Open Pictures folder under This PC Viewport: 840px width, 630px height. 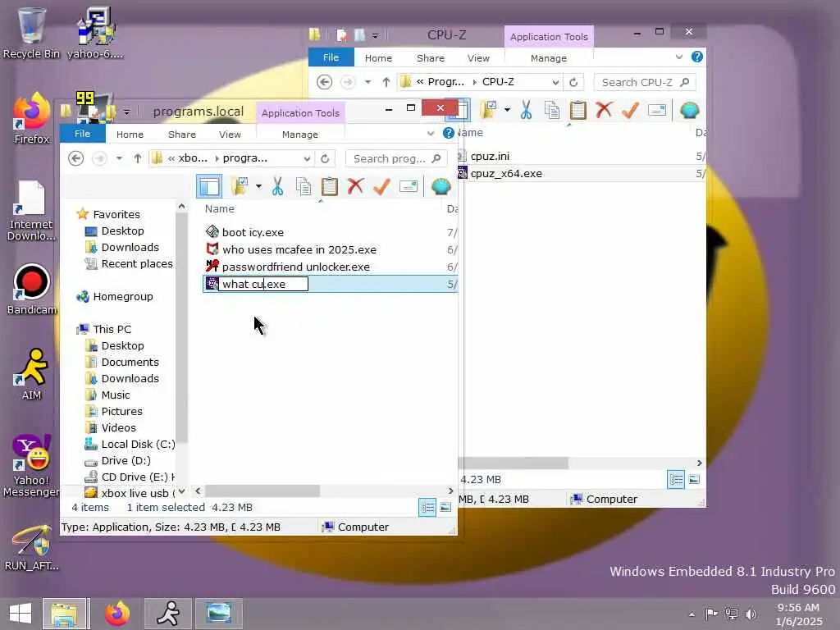pyautogui.click(x=121, y=412)
